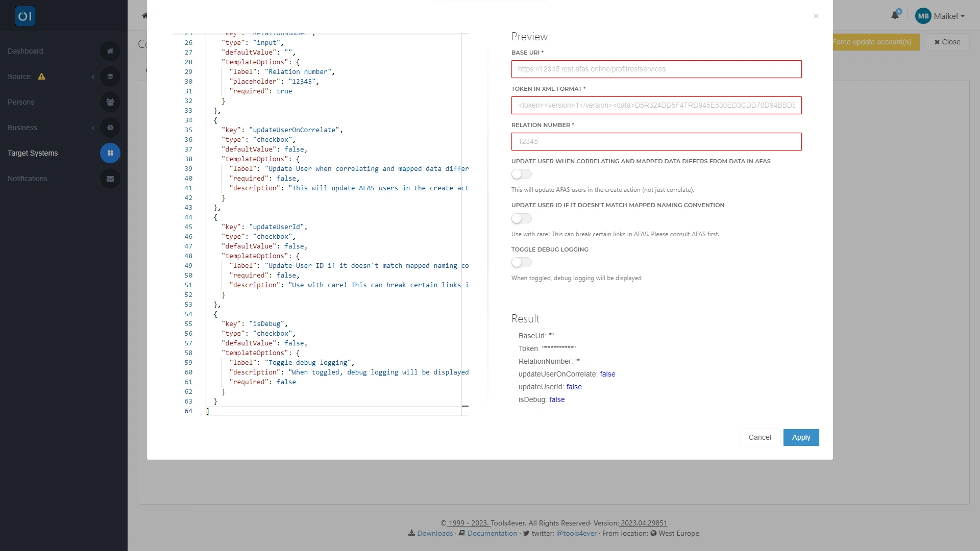Image resolution: width=980 pixels, height=551 pixels.
Task: Click the MB user avatar
Action: (923, 16)
